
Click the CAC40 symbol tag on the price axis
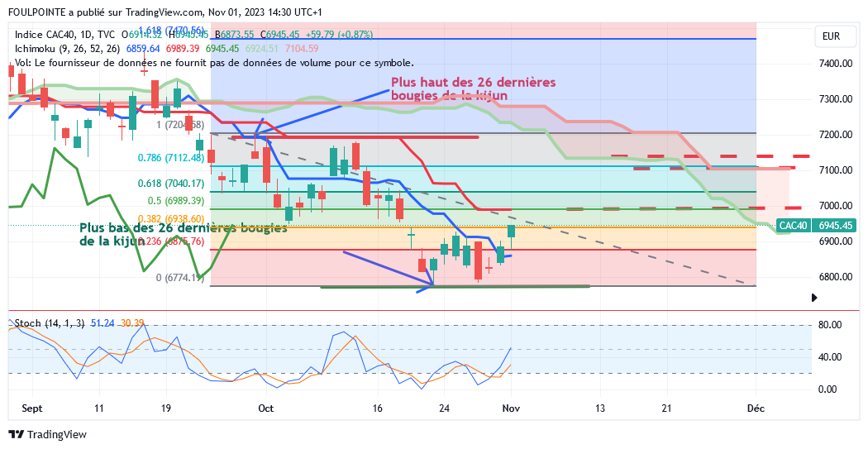pyautogui.click(x=794, y=226)
